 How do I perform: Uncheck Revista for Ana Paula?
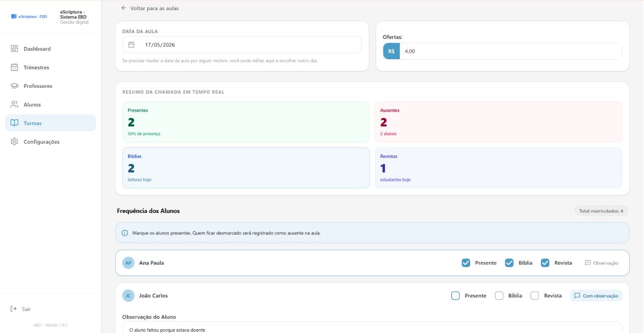tap(545, 263)
